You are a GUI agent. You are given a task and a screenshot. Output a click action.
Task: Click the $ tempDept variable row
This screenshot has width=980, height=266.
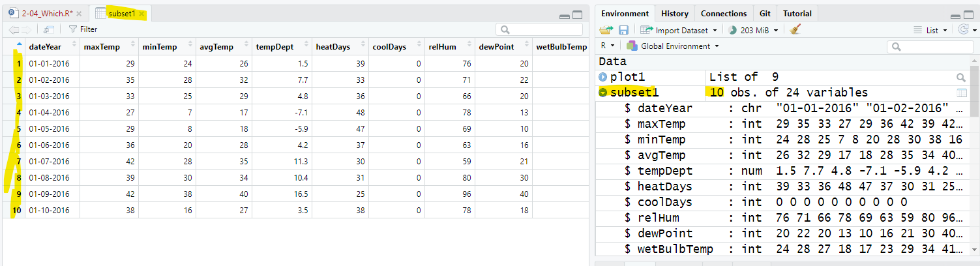pyautogui.click(x=782, y=171)
